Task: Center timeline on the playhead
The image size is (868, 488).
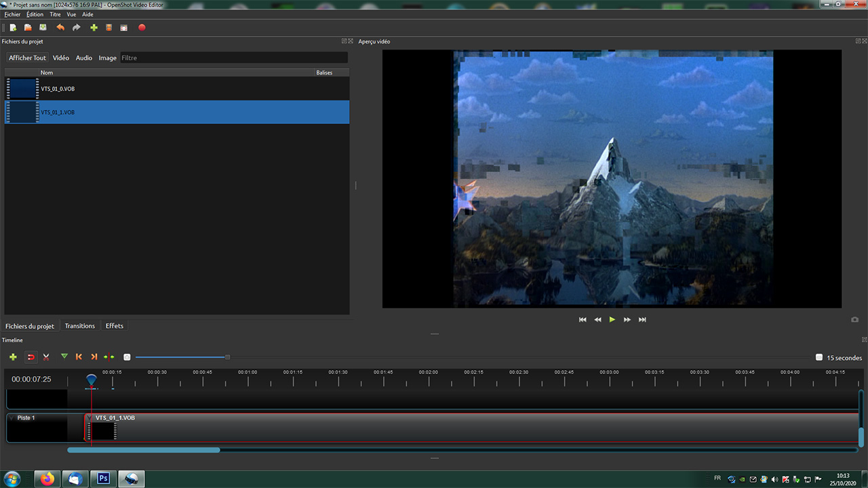Action: pos(109,357)
